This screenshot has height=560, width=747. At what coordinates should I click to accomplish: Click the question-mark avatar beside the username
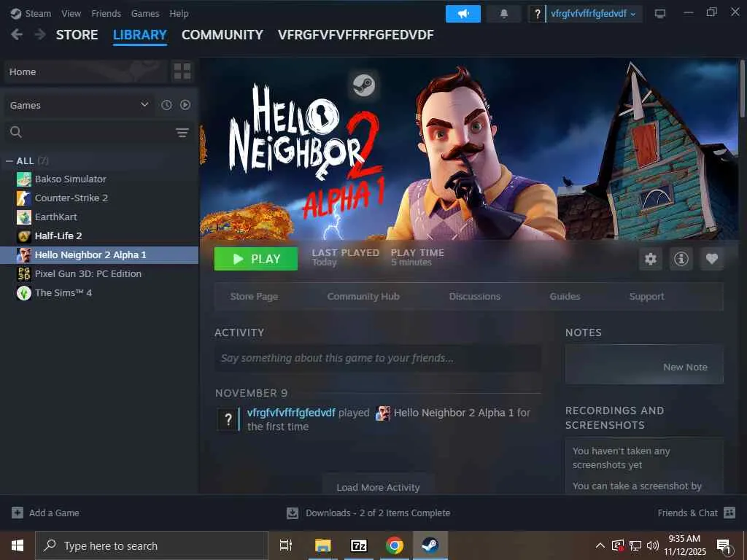click(537, 14)
